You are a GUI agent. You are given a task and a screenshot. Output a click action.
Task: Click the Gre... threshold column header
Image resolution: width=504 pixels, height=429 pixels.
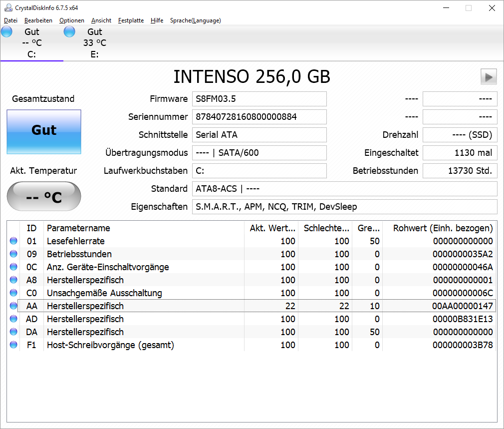[367, 228]
